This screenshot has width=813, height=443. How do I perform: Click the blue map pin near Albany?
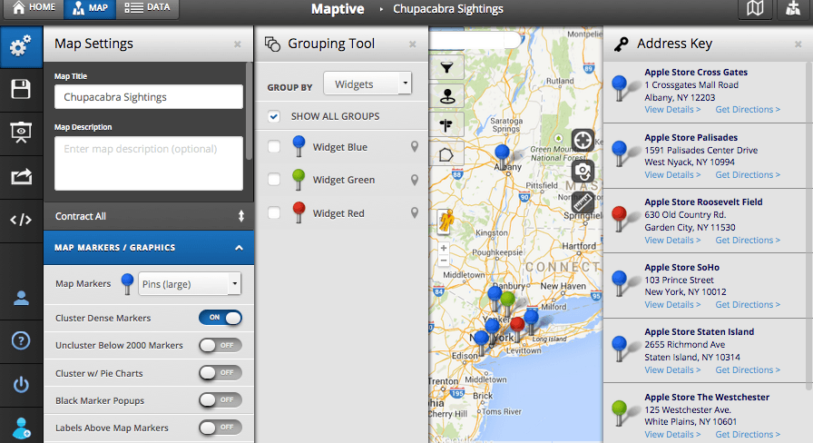502,157
